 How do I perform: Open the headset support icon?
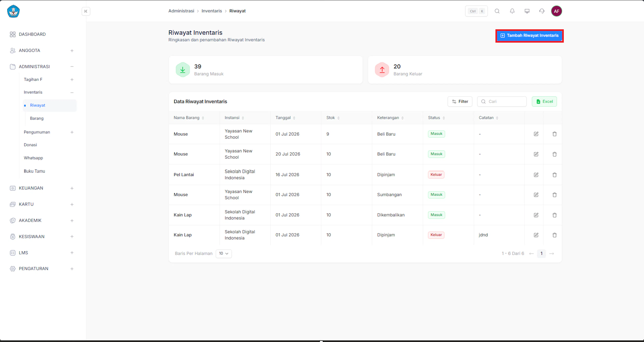[x=542, y=11]
